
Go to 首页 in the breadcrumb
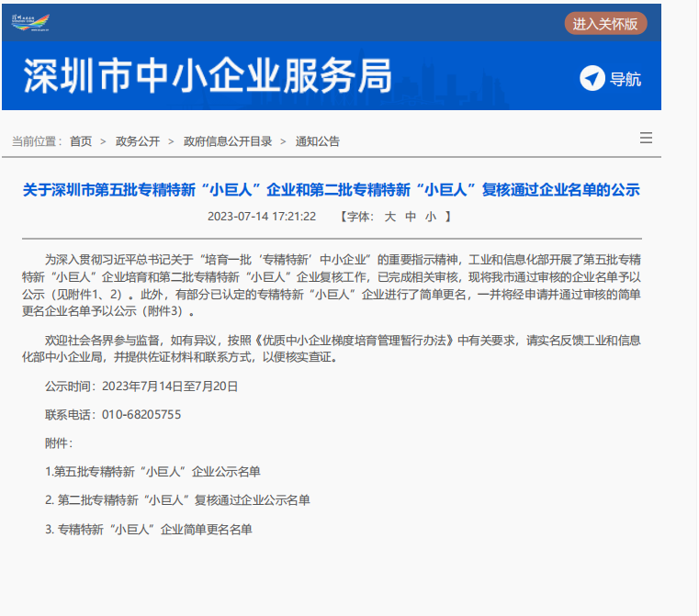tap(81, 141)
